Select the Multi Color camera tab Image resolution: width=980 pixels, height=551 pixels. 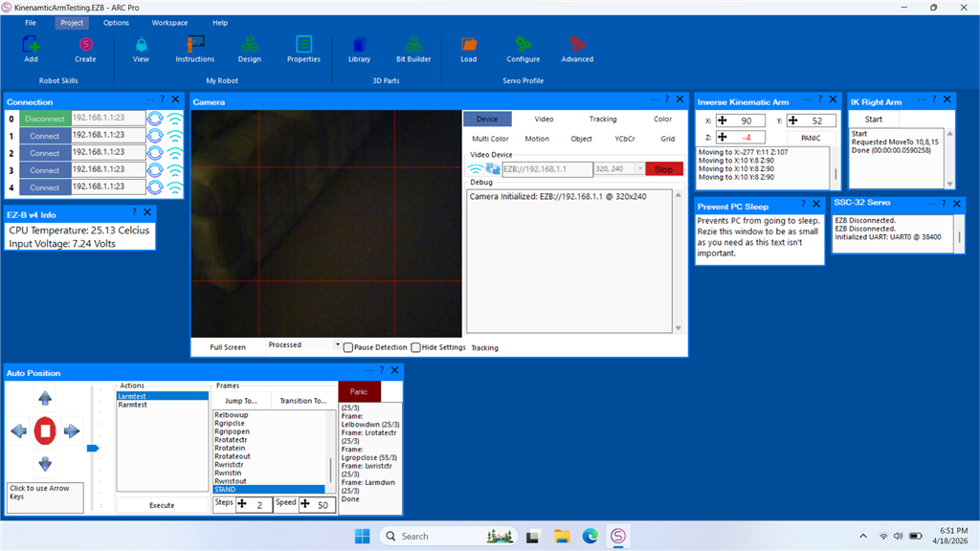coord(490,139)
